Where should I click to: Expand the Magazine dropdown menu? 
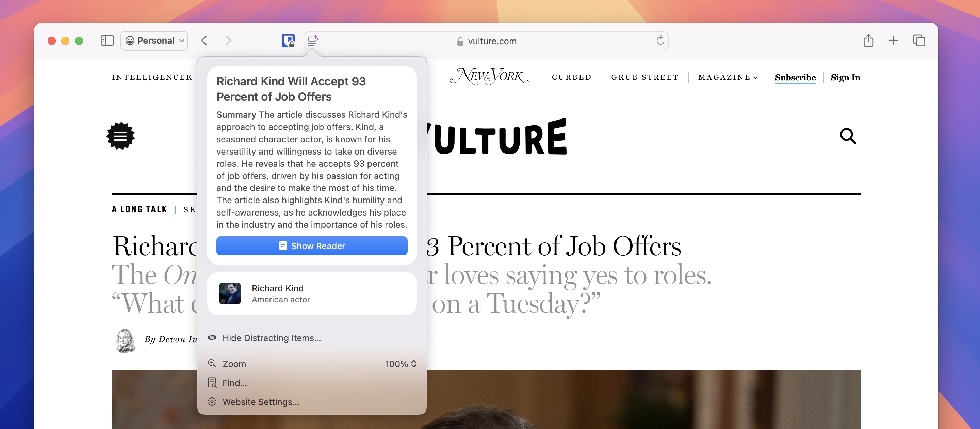[x=728, y=77]
